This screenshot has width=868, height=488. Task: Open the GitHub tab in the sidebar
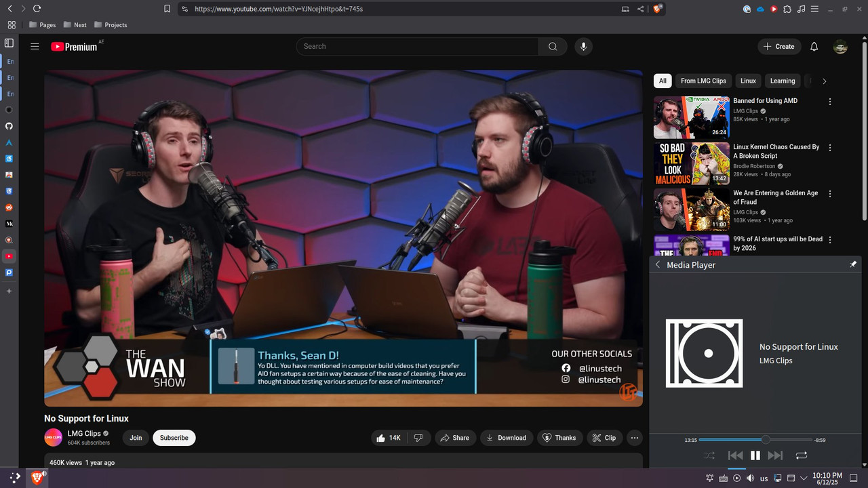pyautogui.click(x=9, y=126)
